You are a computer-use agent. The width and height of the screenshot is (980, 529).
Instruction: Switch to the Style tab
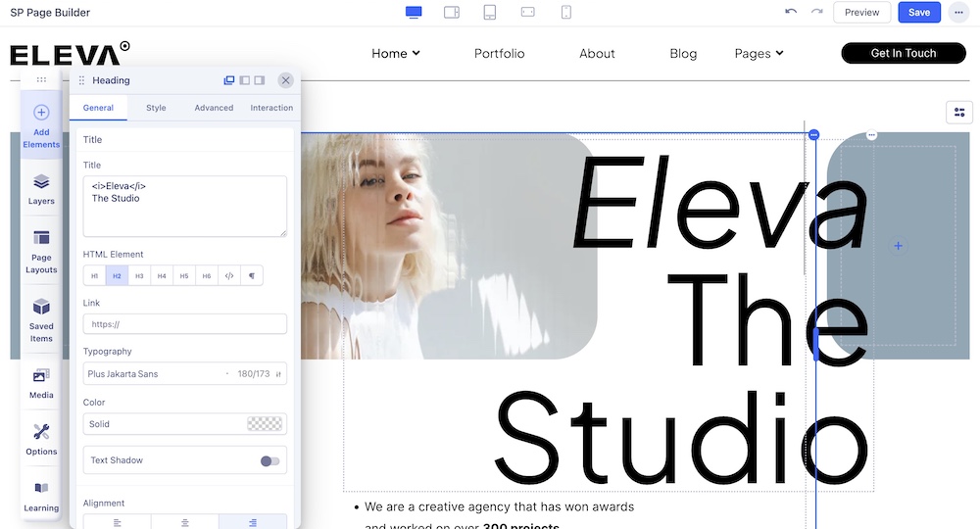pyautogui.click(x=156, y=108)
